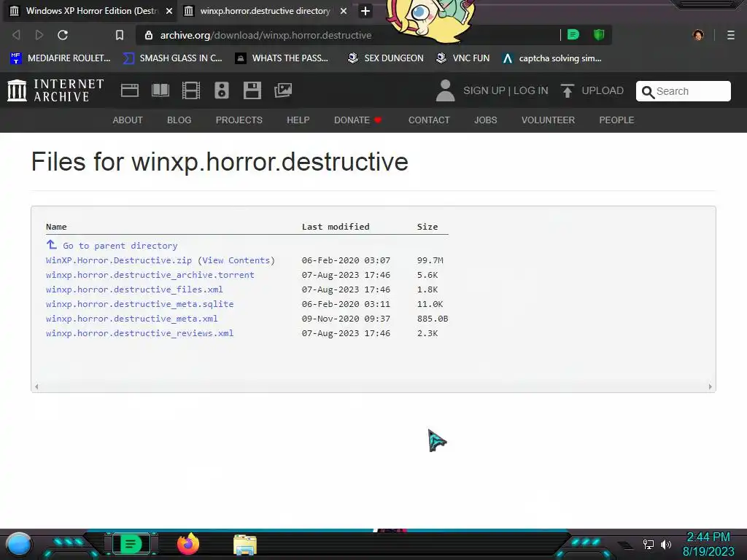Open the Texts book icon
Screen dimensions: 747x560
(160, 90)
